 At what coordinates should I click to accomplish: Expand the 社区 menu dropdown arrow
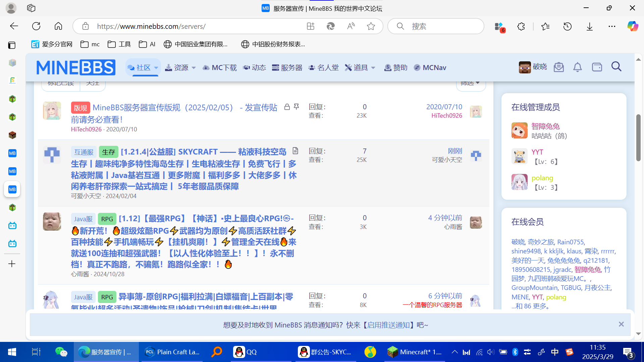coord(156,68)
